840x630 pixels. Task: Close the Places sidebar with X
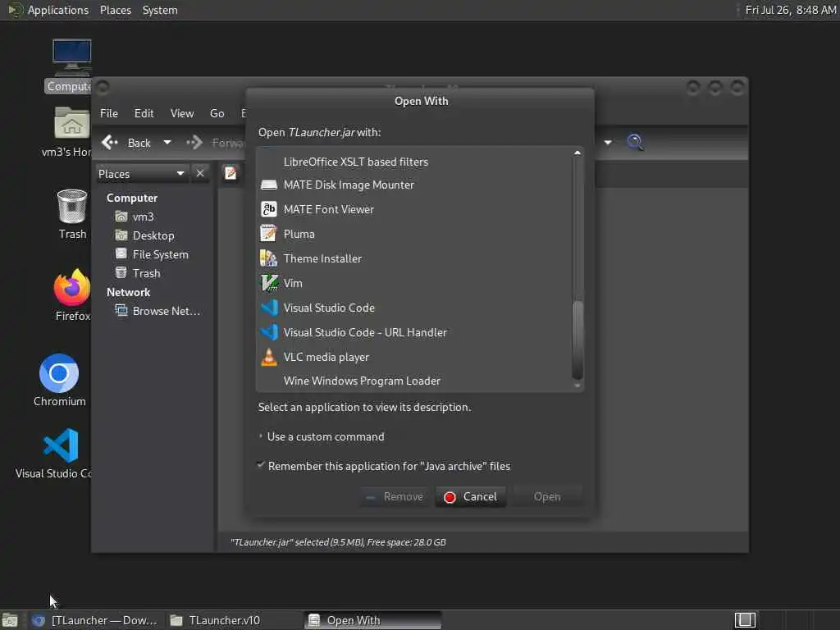(x=200, y=174)
